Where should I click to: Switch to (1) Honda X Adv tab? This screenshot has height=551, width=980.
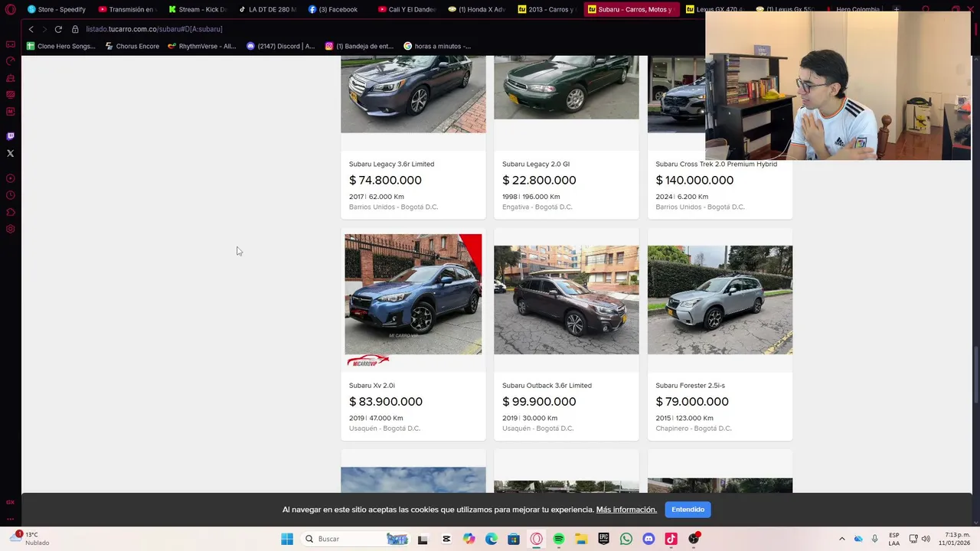pos(478,9)
